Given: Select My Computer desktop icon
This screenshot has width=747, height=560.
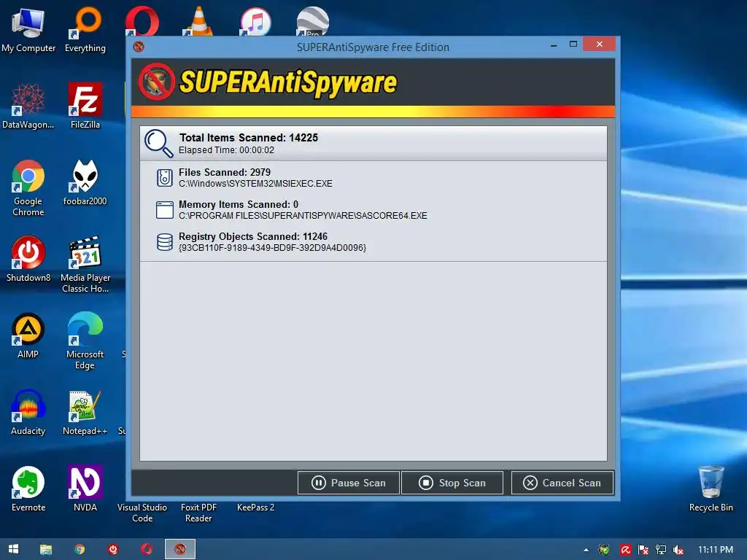Looking at the screenshot, I should (28, 31).
